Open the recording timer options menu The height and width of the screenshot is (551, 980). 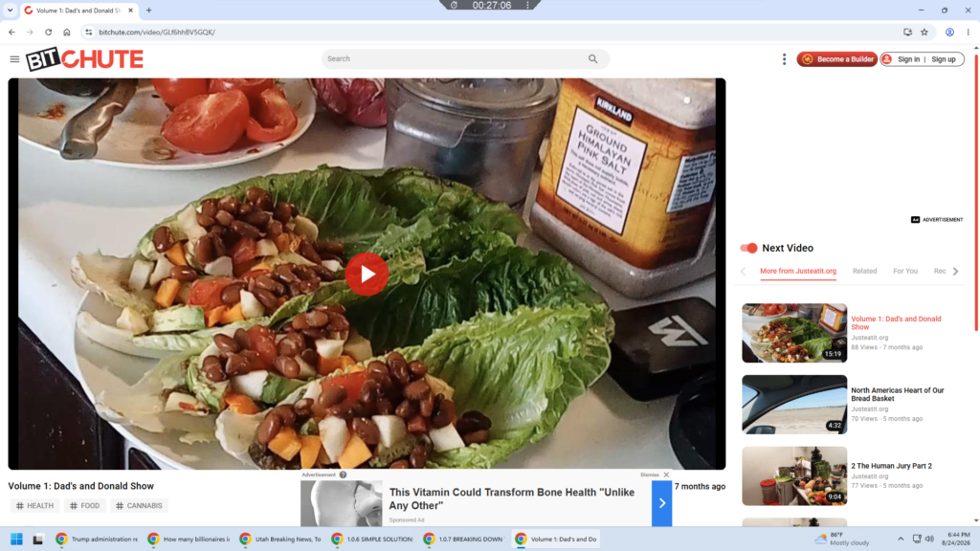coord(527,5)
